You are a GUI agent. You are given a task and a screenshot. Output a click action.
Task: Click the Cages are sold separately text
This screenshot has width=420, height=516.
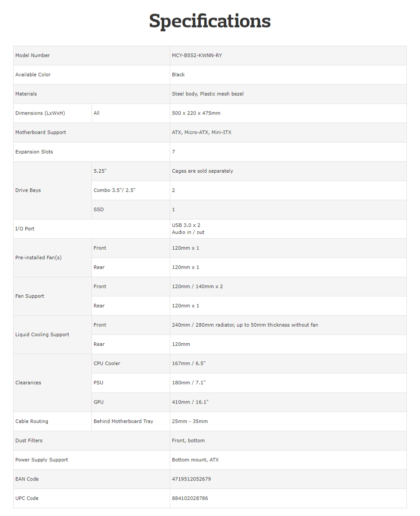point(202,171)
